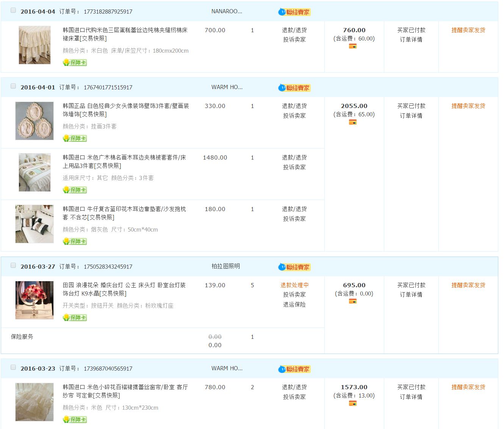The width and height of the screenshot is (504, 429).
Task: File complaint against seller for quilt cover set
Action: click(294, 167)
